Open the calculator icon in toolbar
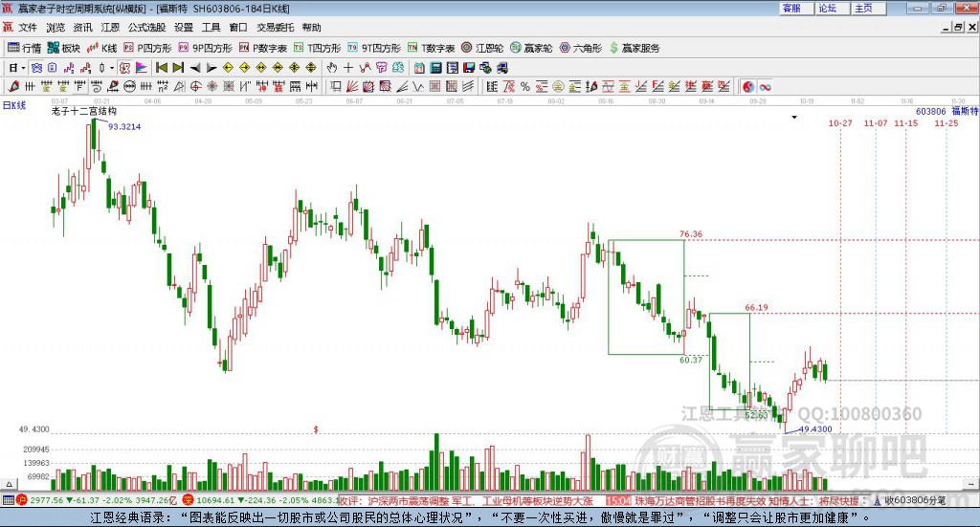980x527 pixels. 436,68
